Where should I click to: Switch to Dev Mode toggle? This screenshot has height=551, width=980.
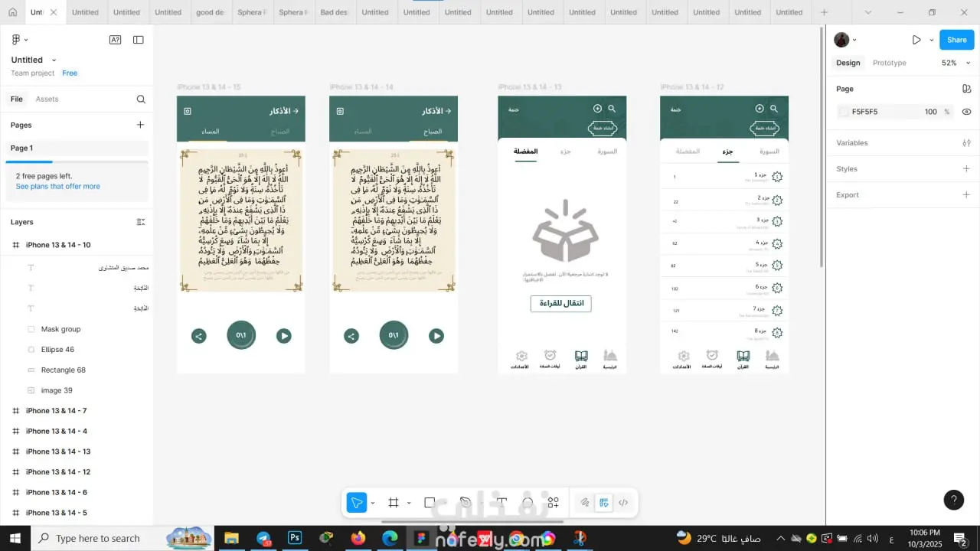click(623, 503)
